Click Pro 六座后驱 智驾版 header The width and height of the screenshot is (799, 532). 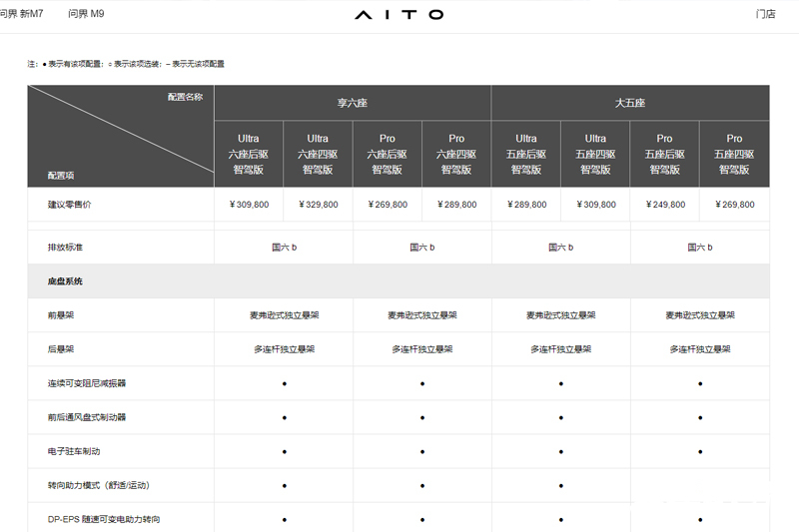pyautogui.click(x=387, y=154)
